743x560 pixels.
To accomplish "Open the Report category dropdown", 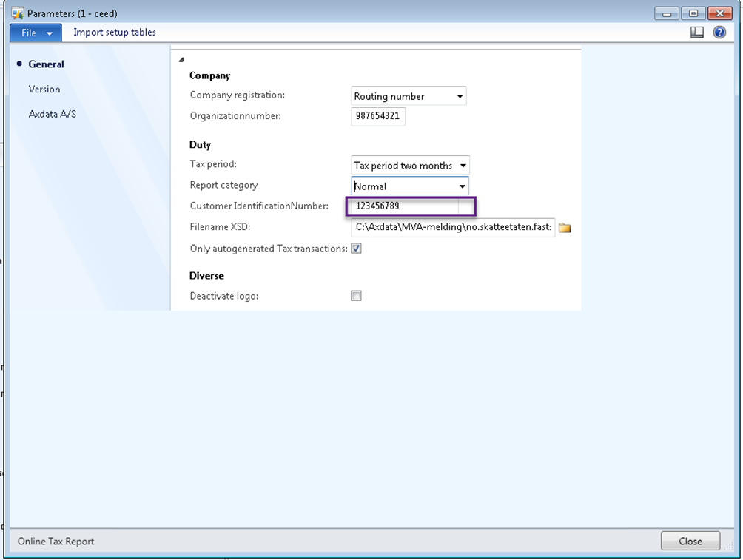I will point(462,186).
